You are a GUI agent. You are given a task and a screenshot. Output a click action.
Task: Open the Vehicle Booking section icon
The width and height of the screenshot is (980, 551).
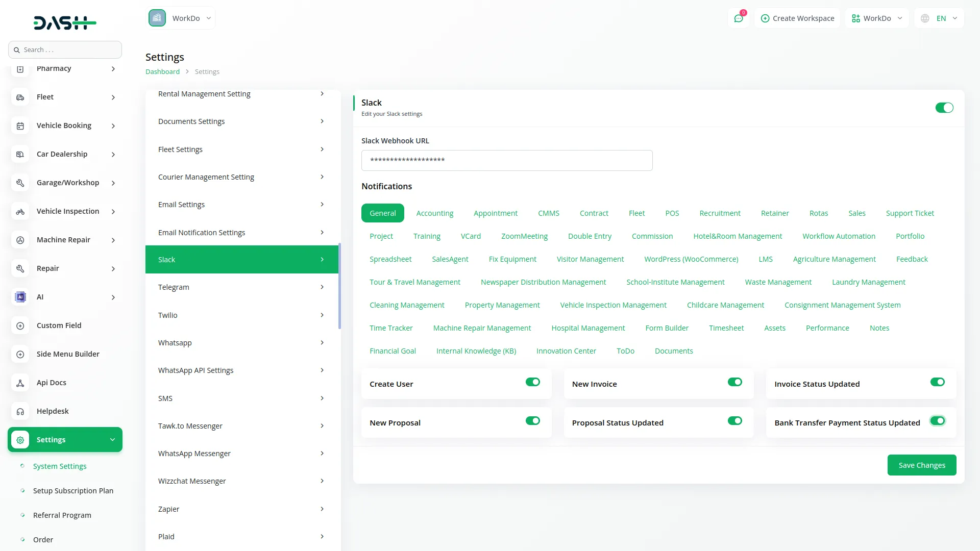(x=20, y=126)
